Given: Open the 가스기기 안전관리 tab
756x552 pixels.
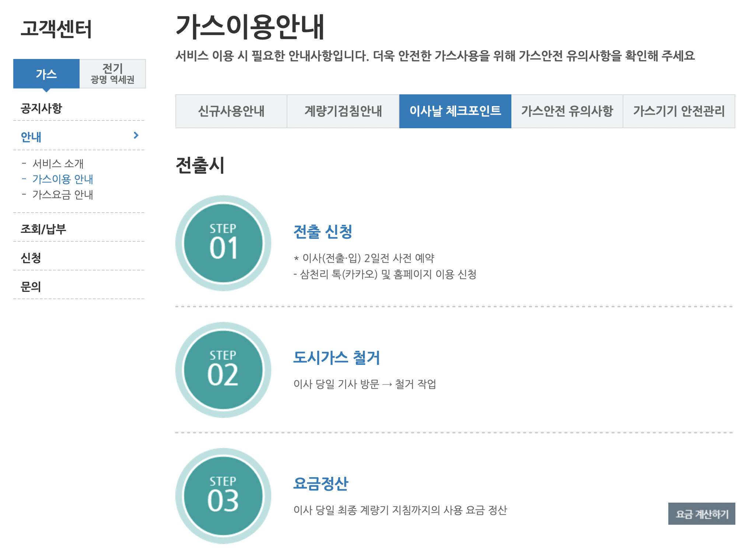Looking at the screenshot, I should (679, 111).
